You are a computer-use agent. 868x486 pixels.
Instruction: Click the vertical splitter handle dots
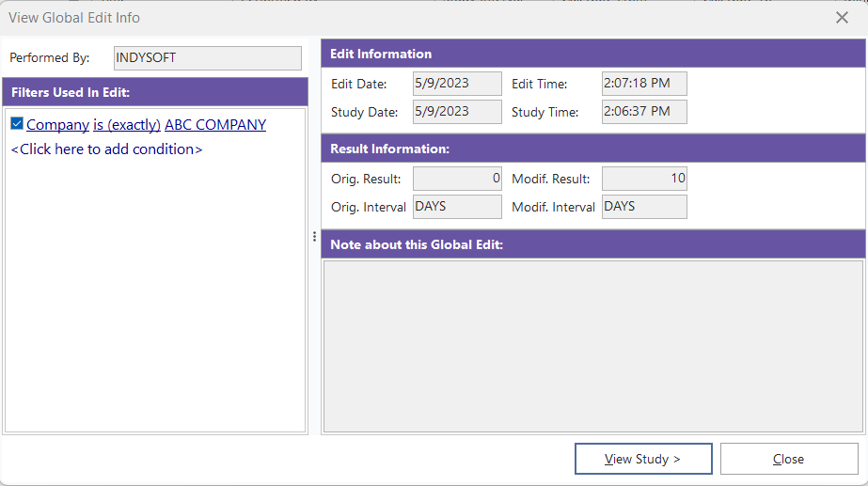(314, 237)
